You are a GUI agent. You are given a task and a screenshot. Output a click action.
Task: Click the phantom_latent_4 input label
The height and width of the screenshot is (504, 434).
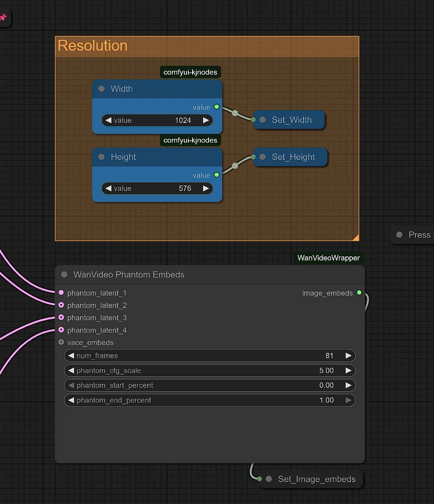[x=97, y=330]
